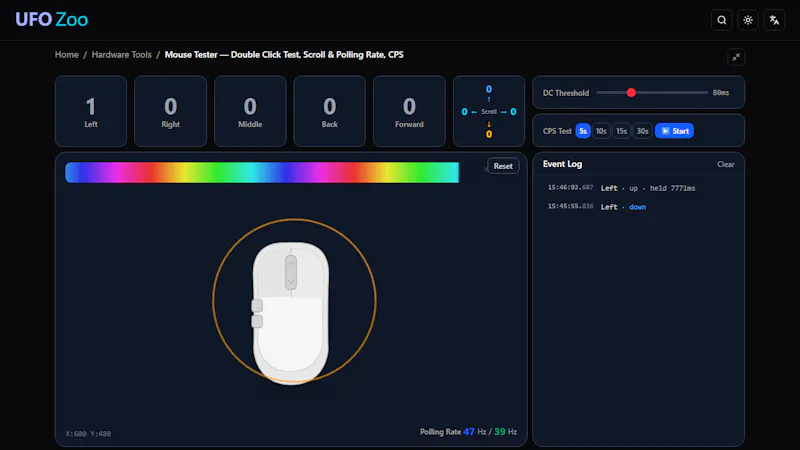
Task: Click the Left button counter card
Action: point(91,111)
